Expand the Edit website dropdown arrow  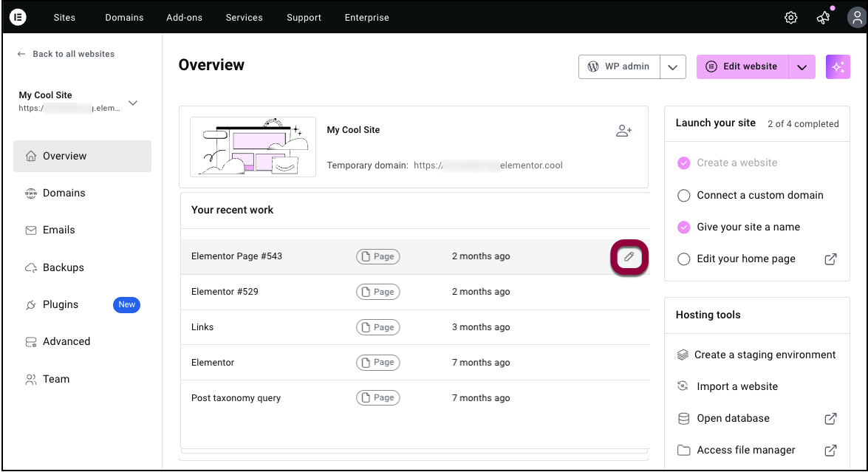point(802,67)
